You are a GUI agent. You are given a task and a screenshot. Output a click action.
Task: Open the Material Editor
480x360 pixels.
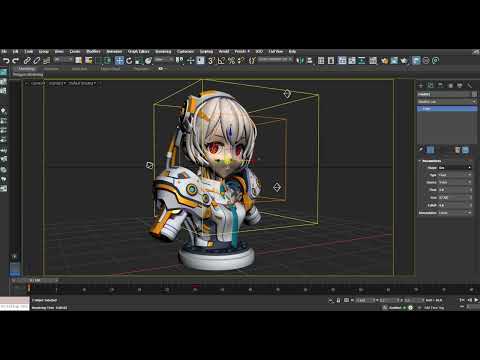click(x=373, y=60)
